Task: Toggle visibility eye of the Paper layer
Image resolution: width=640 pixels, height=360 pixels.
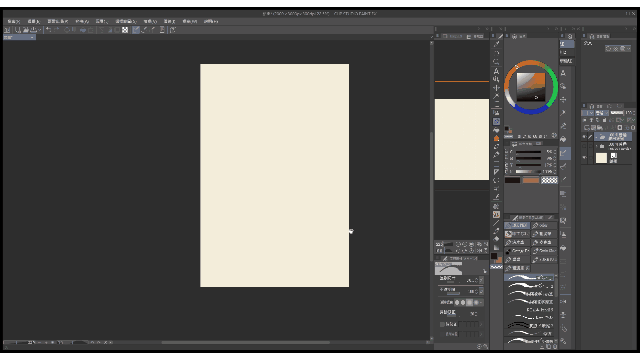Action: tap(584, 158)
